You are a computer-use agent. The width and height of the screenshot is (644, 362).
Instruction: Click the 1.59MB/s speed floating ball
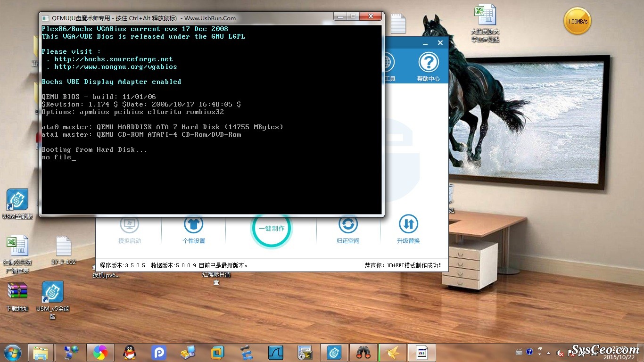(x=578, y=21)
